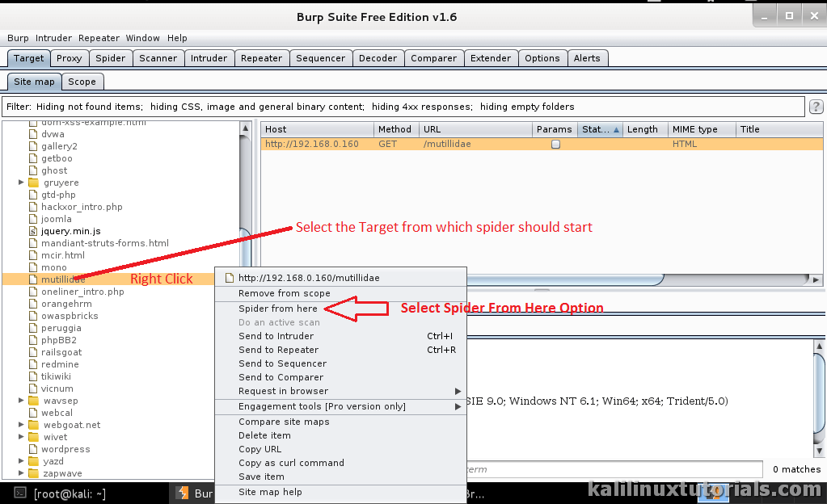
Task: Expand the zapwave tree node
Action: click(x=20, y=473)
